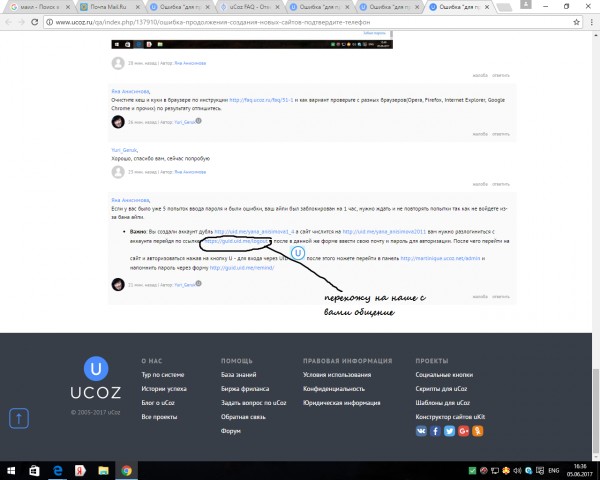The image size is (600, 480).
Task: Click the embedded screenshot image thumbnail
Action: click(x=252, y=40)
